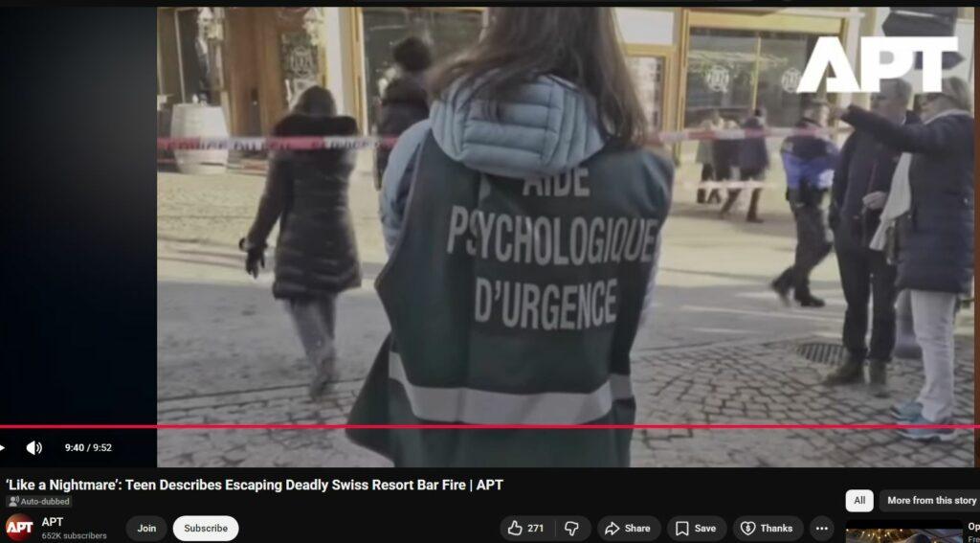Select the All filter chip
Viewport: 980px width, 543px height.
pos(858,500)
